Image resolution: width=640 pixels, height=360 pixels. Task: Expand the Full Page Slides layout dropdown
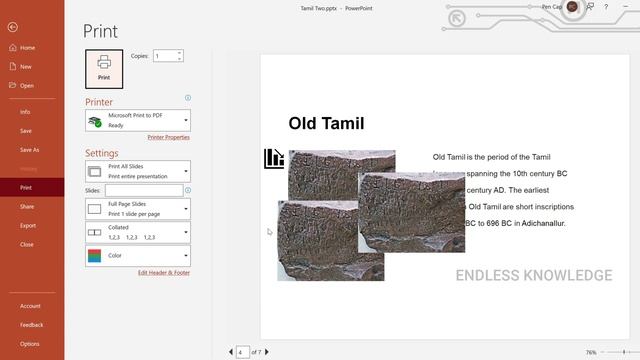coord(138,209)
